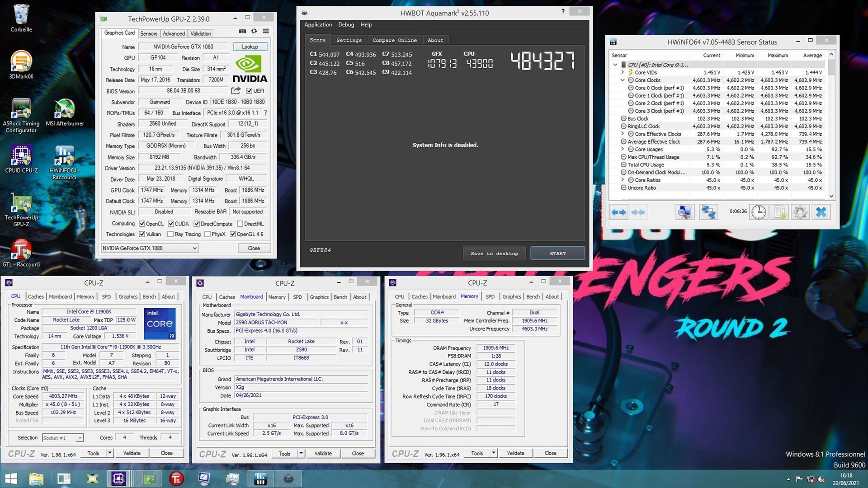Open Socket #1 selection dropdown in CPU-Z
Image resolution: width=868 pixels, height=488 pixels.
tap(63, 438)
